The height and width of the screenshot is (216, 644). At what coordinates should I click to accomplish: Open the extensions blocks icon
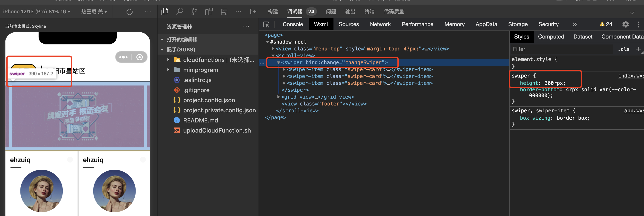click(209, 11)
